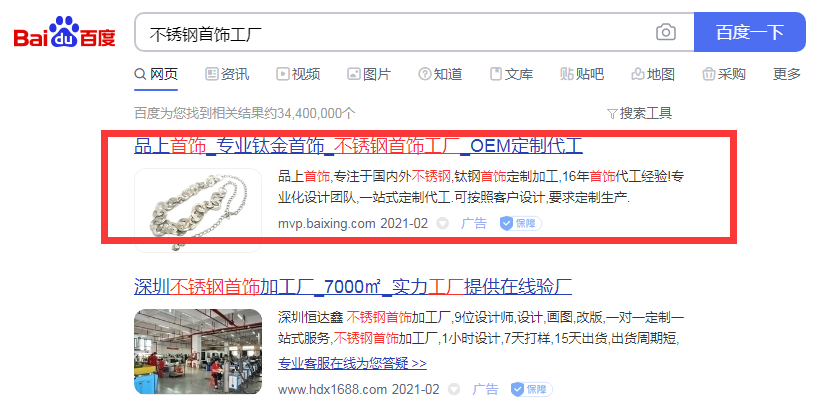Open 深圳不锈钢首饰加工厂 result title link
Viewport: 822px width, 412px height.
(353, 287)
